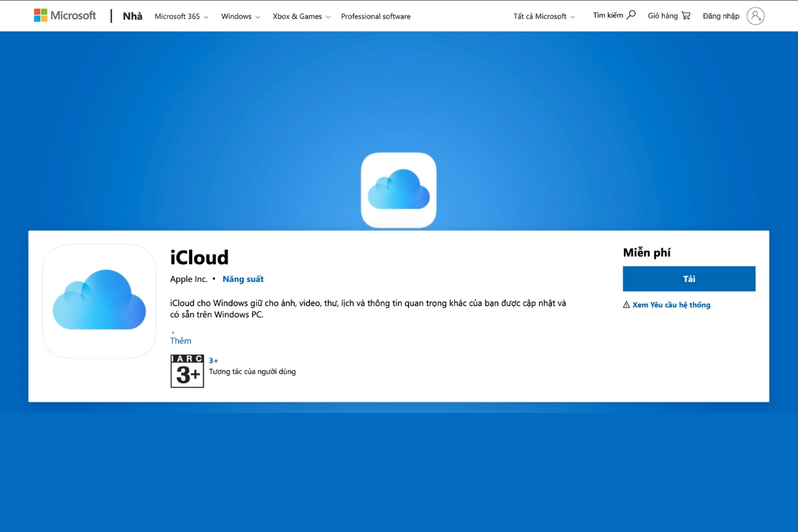Open the Professional software menu item

375,16
